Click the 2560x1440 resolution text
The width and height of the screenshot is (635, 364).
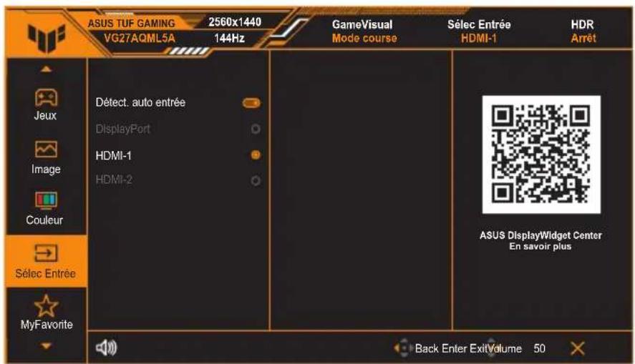pos(235,22)
